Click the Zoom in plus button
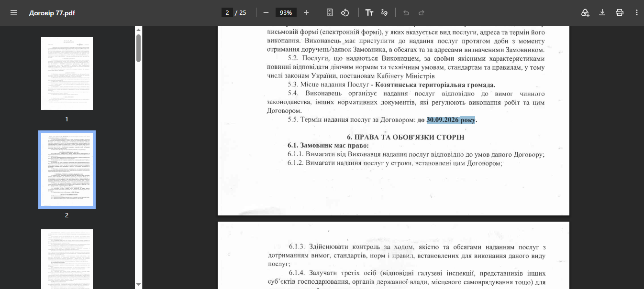The image size is (644, 289). 306,12
